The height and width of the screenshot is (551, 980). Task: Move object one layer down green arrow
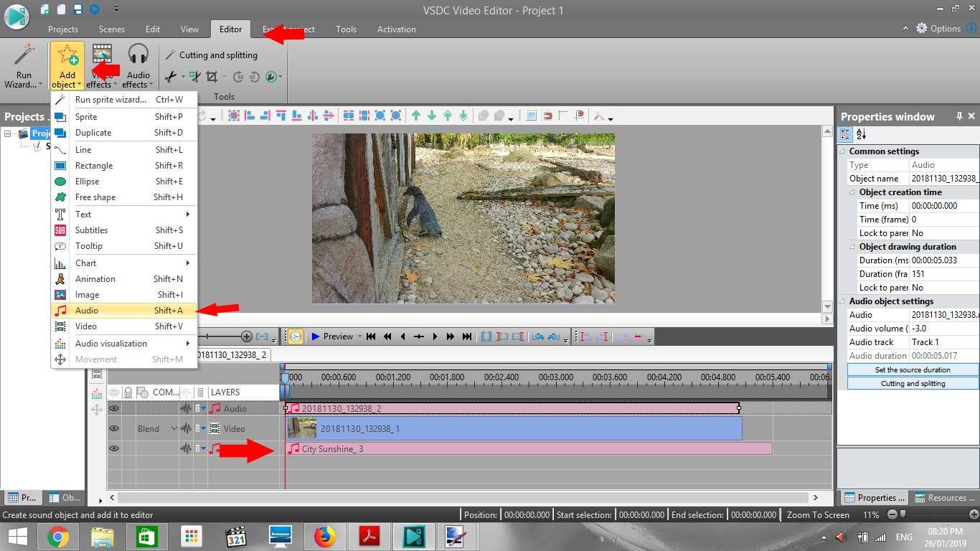(432, 116)
